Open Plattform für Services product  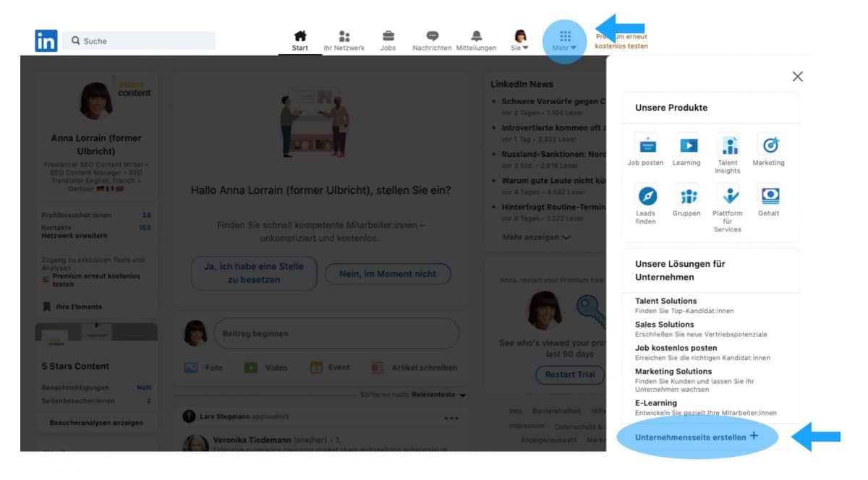click(728, 208)
